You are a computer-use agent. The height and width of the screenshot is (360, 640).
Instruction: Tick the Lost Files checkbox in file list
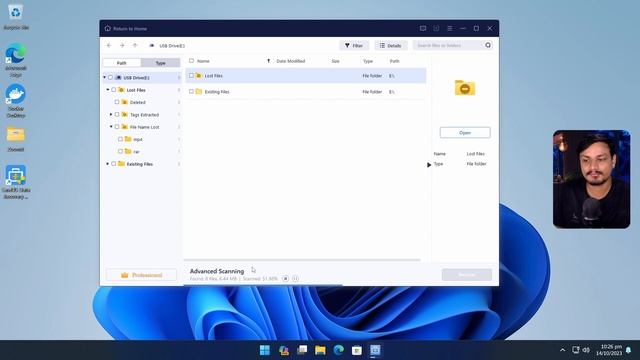191,76
